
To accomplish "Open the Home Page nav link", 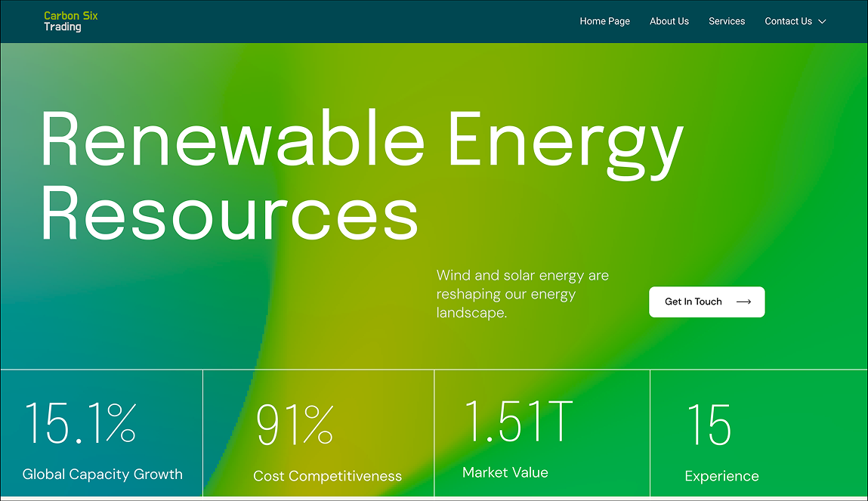I will click(x=604, y=21).
